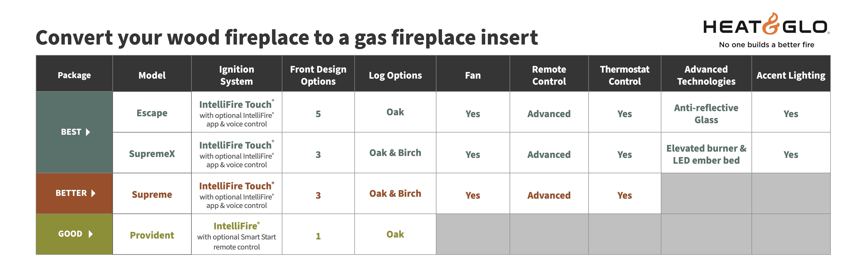Click the Accent Lighting column header
868x274 pixels.
(791, 75)
